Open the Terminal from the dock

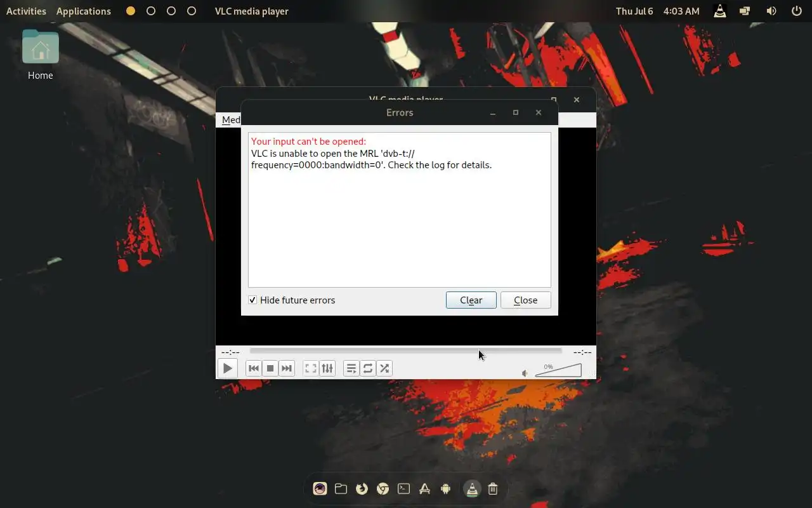coord(404,488)
